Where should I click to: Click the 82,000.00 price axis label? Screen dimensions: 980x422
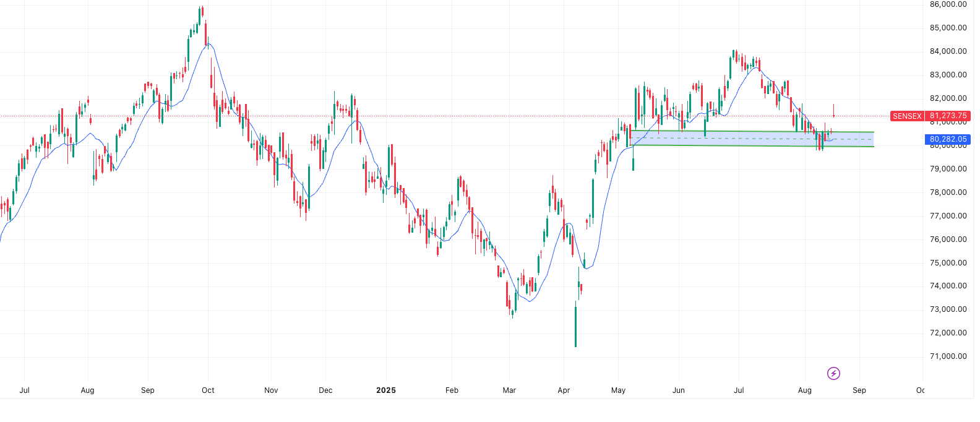coord(948,98)
